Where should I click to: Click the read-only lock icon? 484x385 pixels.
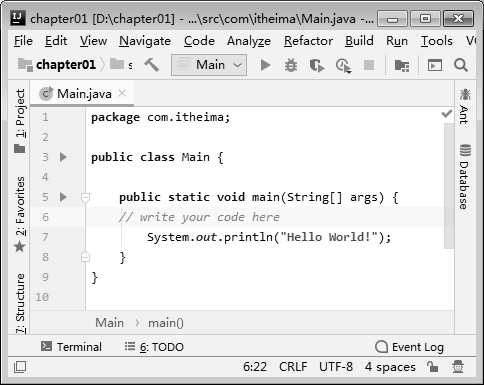tap(432, 367)
